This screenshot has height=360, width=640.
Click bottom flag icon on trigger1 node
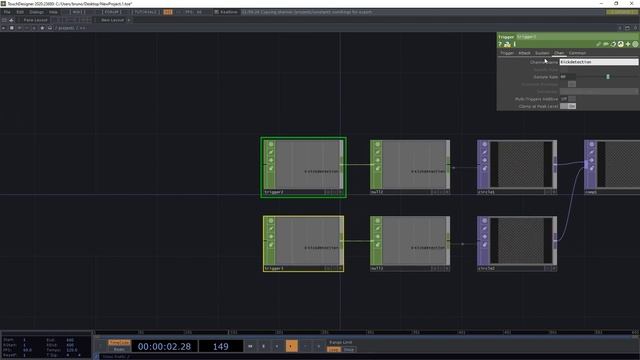[x=271, y=244]
